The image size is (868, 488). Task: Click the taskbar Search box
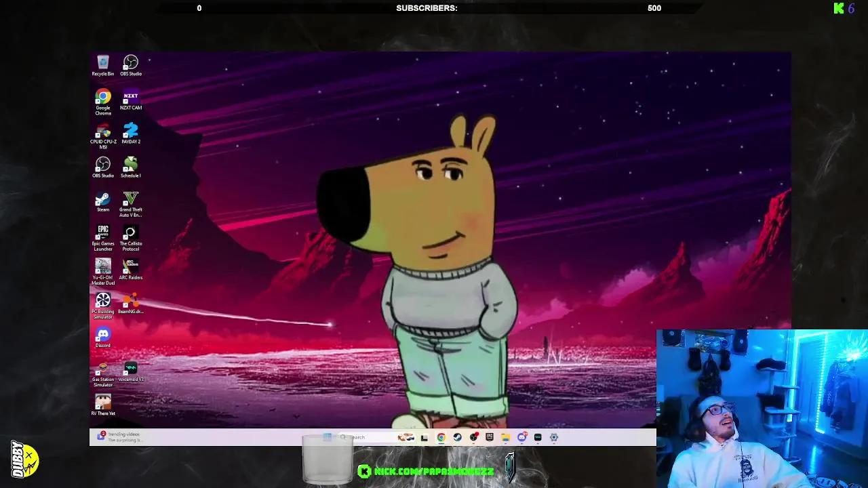pos(376,437)
